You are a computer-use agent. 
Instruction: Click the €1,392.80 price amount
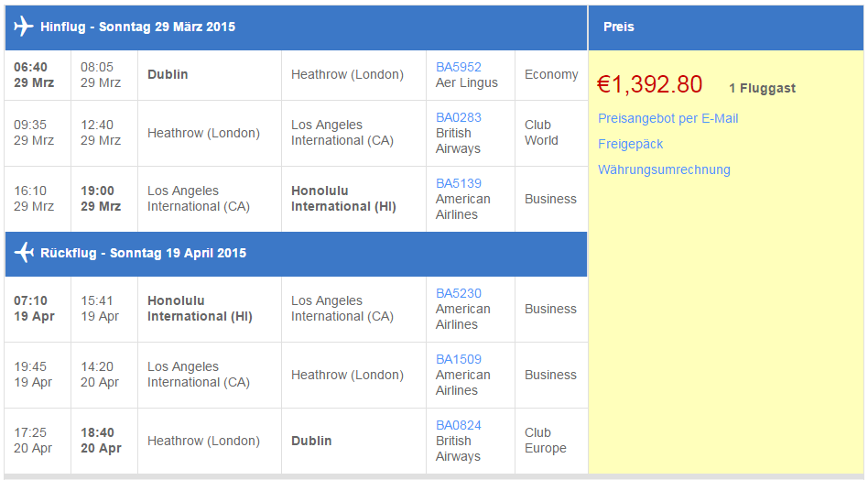point(649,84)
